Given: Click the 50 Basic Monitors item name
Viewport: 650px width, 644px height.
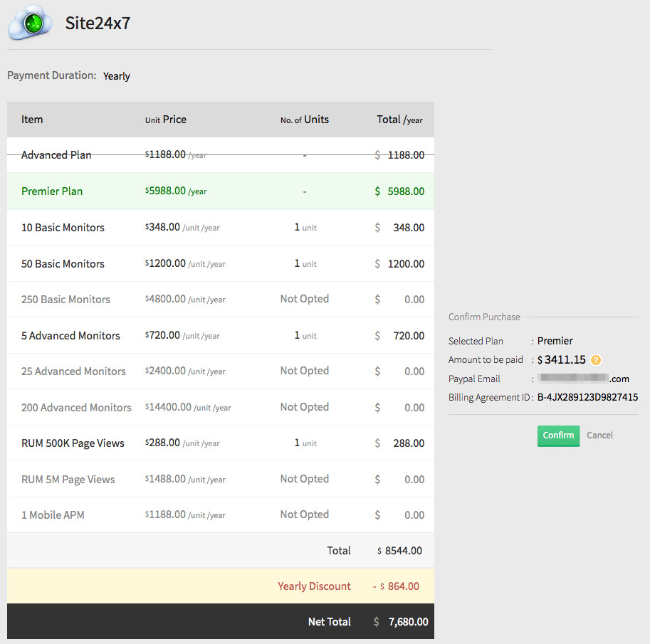Looking at the screenshot, I should (63, 263).
